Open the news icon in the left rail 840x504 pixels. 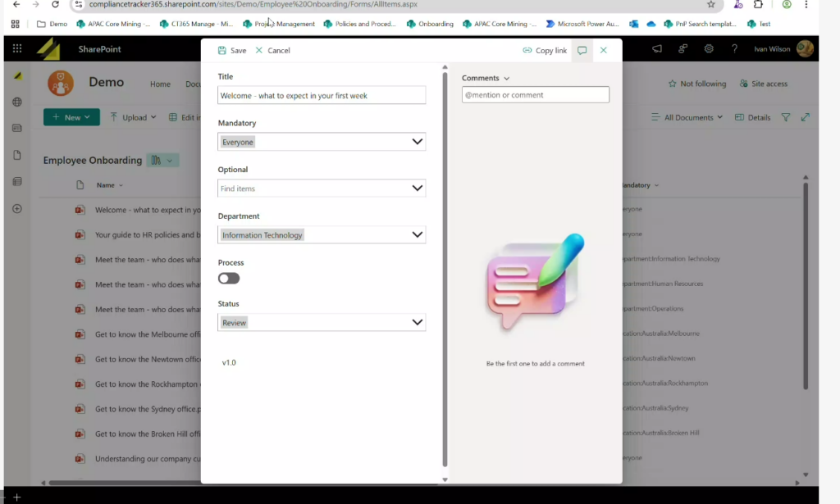click(17, 129)
